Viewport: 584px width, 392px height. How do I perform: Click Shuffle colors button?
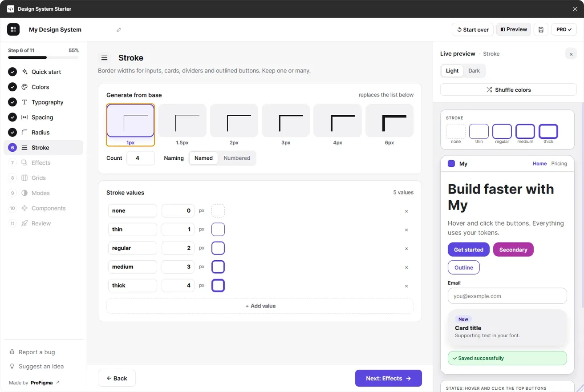[x=508, y=89]
